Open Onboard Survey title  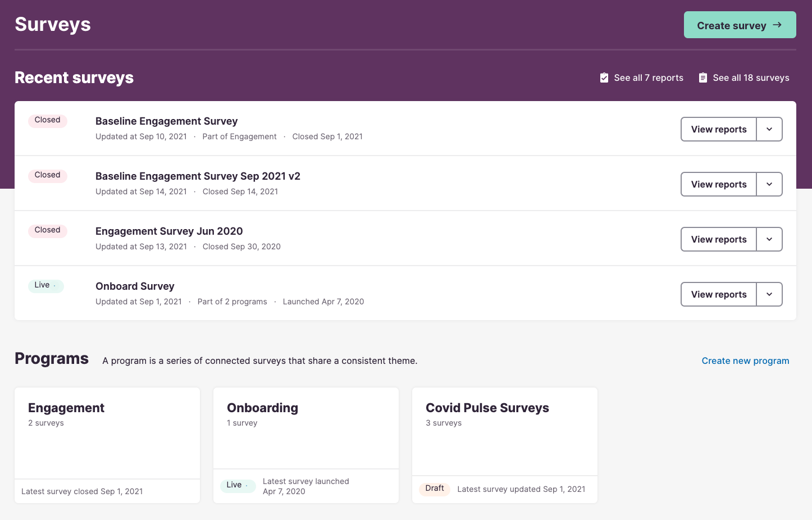point(135,286)
